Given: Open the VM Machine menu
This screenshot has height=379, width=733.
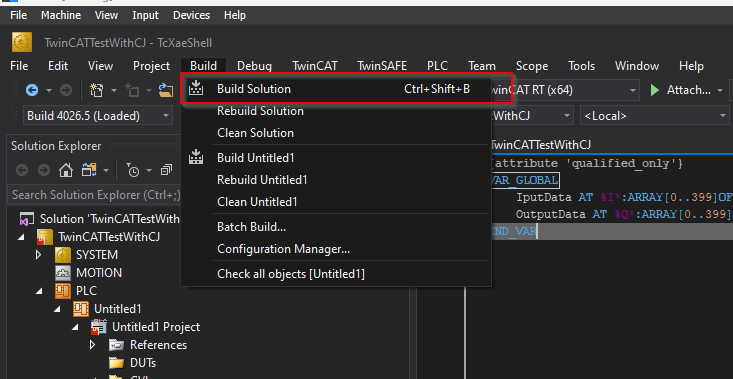Looking at the screenshot, I should pyautogui.click(x=61, y=15).
